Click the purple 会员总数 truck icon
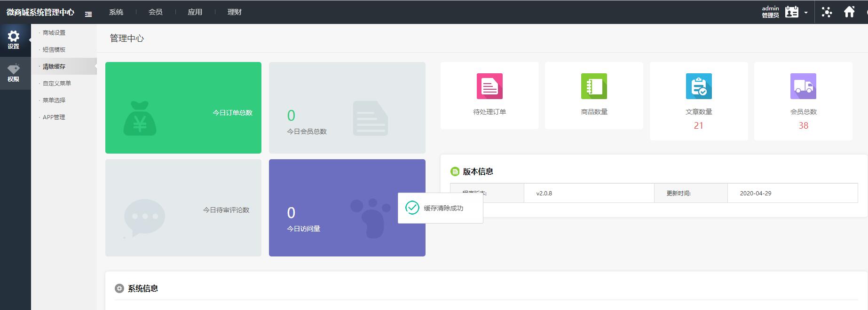Screen dimensions: 868x310 click(x=803, y=86)
